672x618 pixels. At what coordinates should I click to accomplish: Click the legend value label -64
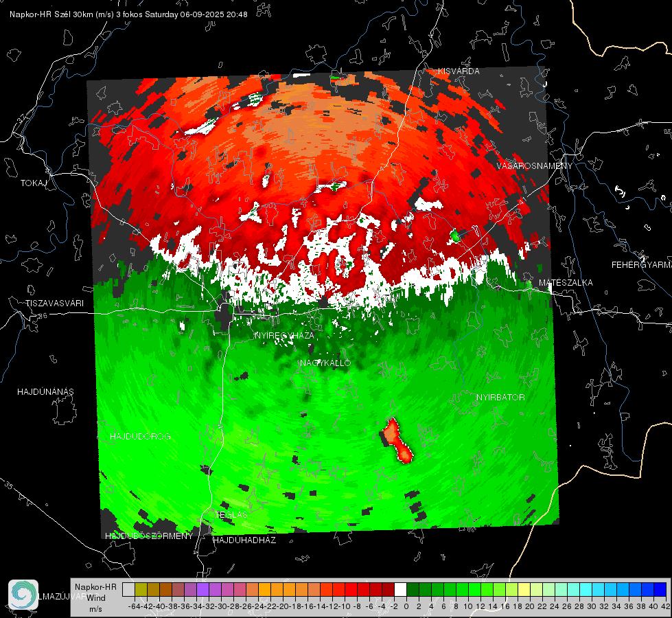coord(134,606)
